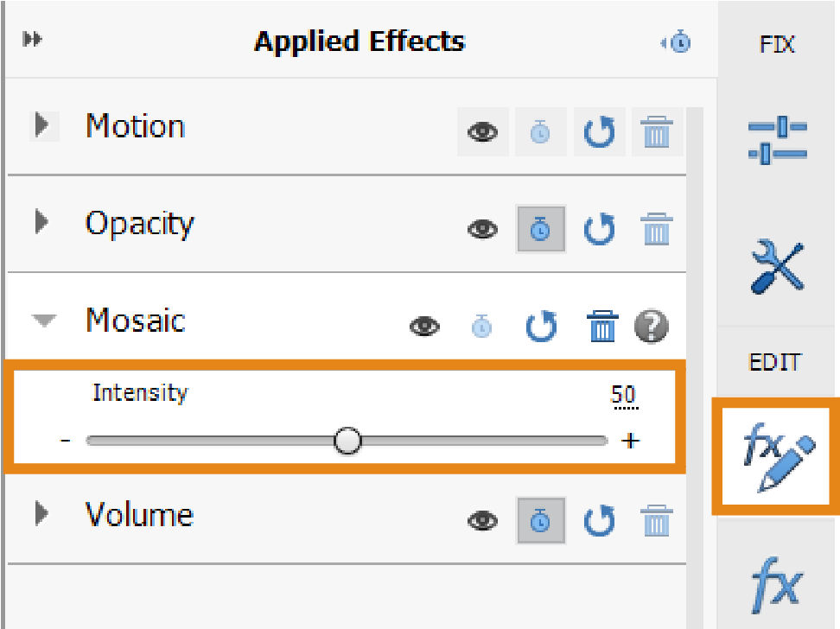The image size is (840, 629).
Task: Expand the Volume effect properties
Action: coord(41,515)
